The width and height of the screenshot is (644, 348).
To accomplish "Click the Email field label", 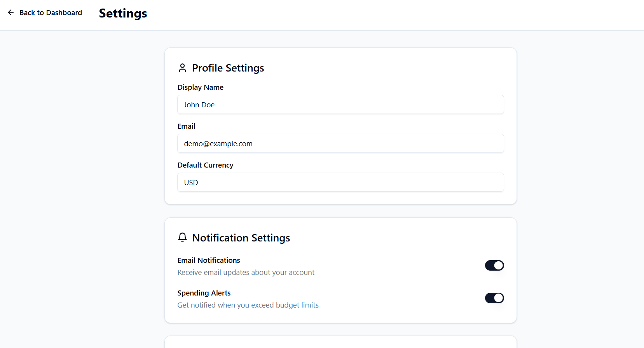I will (187, 126).
